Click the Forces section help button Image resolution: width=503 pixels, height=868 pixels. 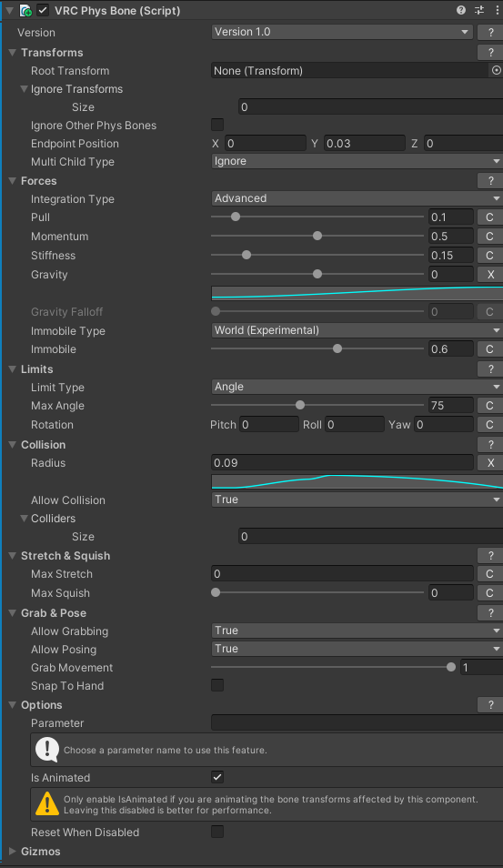pos(490,180)
